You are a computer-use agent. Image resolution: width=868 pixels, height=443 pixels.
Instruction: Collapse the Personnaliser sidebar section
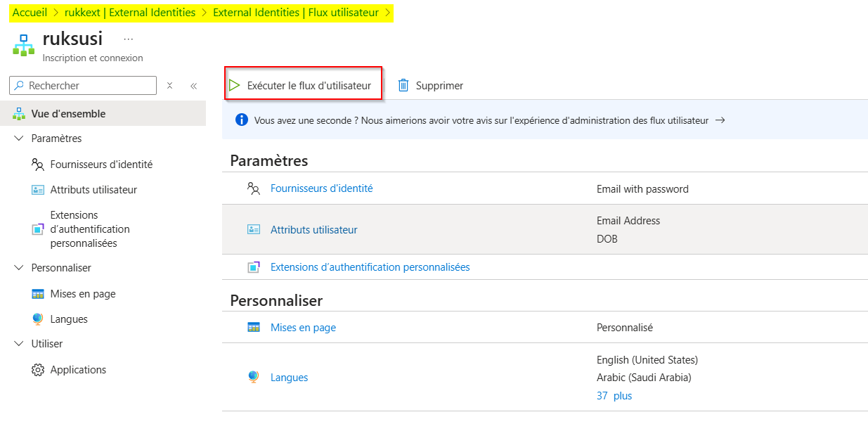pos(19,268)
